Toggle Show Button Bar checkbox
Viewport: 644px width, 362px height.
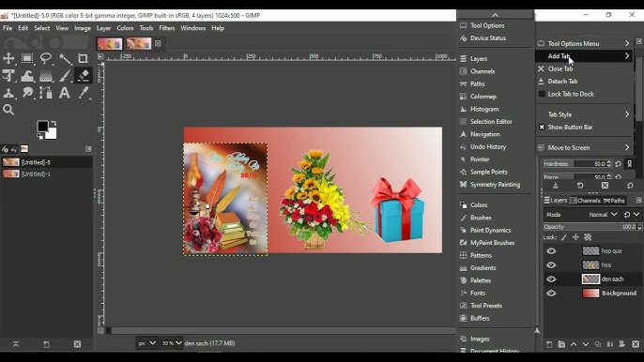(542, 128)
